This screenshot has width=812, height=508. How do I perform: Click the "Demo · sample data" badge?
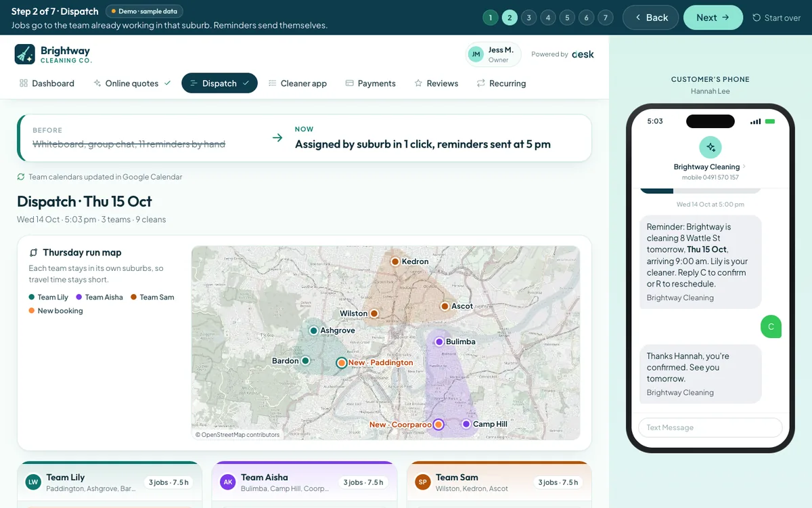144,12
